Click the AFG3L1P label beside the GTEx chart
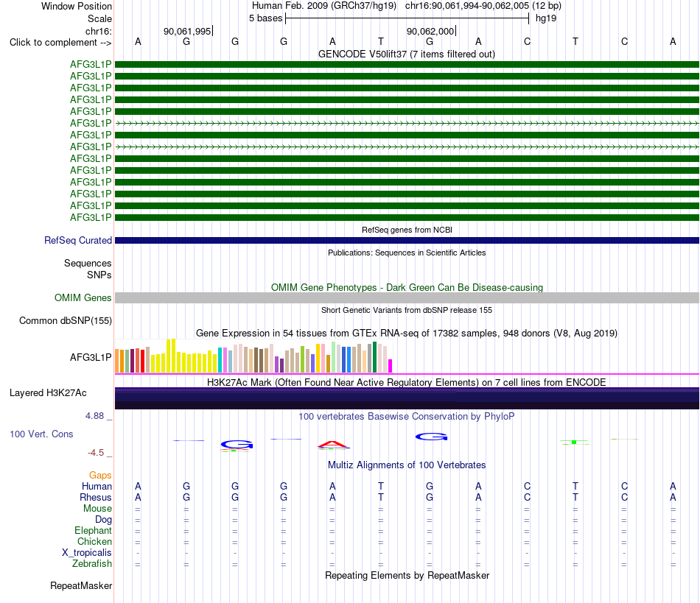The width and height of the screenshot is (700, 603). [91, 357]
